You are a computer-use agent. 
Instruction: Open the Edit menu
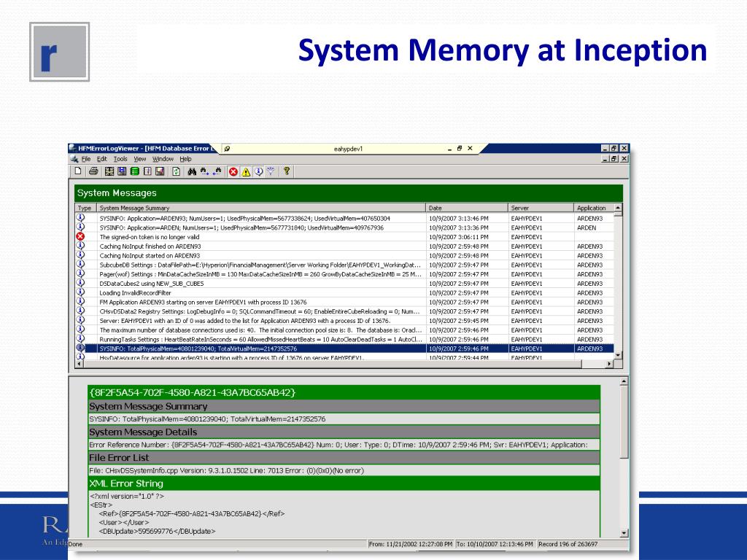[x=102, y=159]
